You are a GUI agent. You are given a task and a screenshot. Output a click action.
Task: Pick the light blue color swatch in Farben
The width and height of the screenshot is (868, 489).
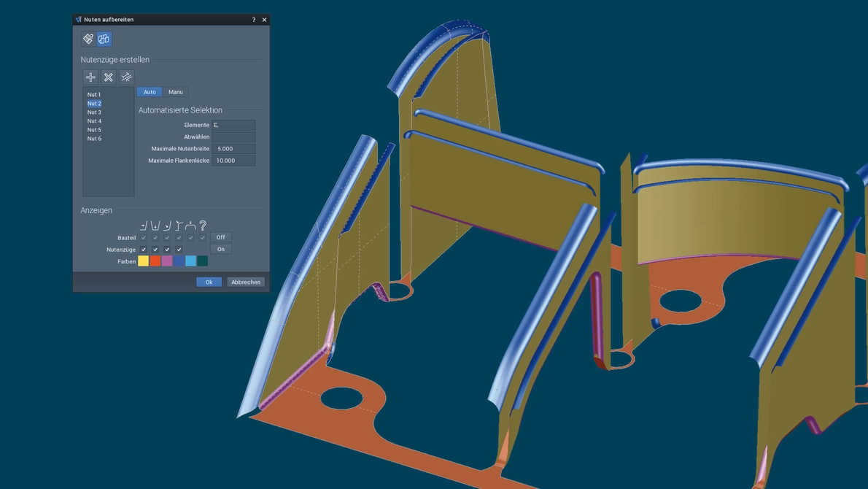tap(191, 261)
